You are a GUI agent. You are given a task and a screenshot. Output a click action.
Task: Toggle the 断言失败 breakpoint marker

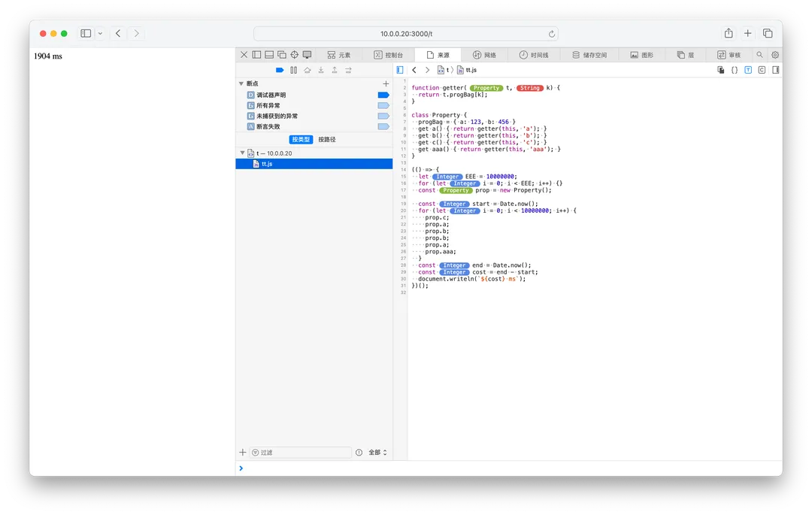pyautogui.click(x=383, y=126)
